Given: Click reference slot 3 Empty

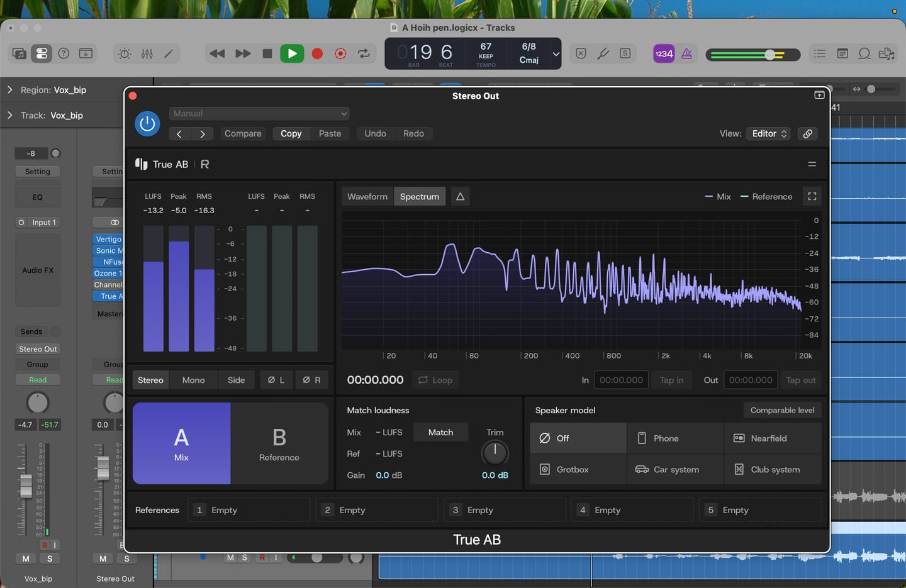Looking at the screenshot, I should pos(504,510).
